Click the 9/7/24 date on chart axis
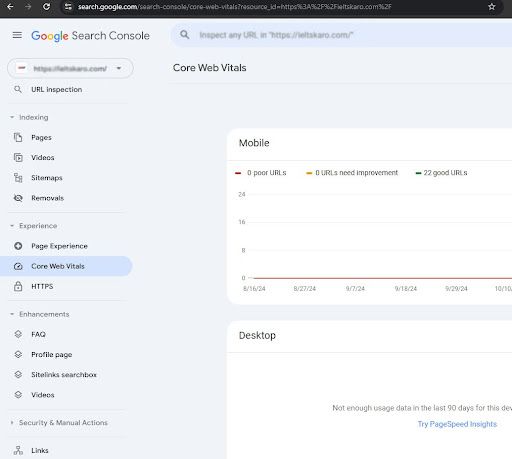This screenshot has width=512, height=459. 355,288
